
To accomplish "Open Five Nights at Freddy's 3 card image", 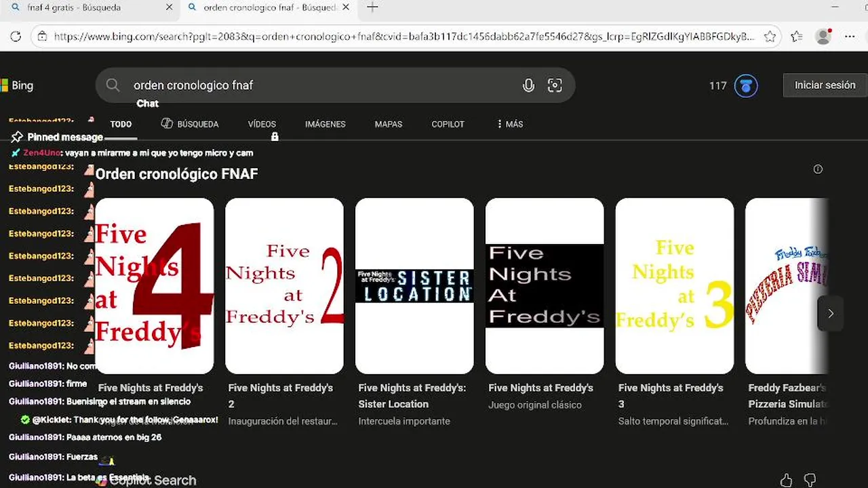I will pos(675,286).
